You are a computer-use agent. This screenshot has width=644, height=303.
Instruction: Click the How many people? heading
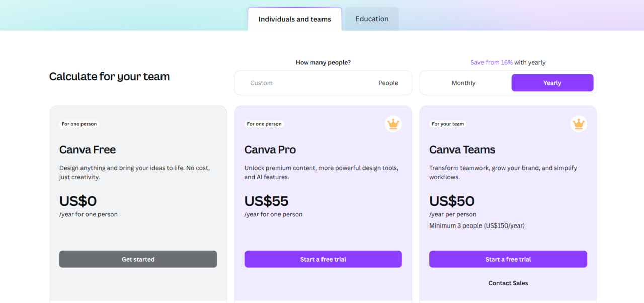pos(323,62)
